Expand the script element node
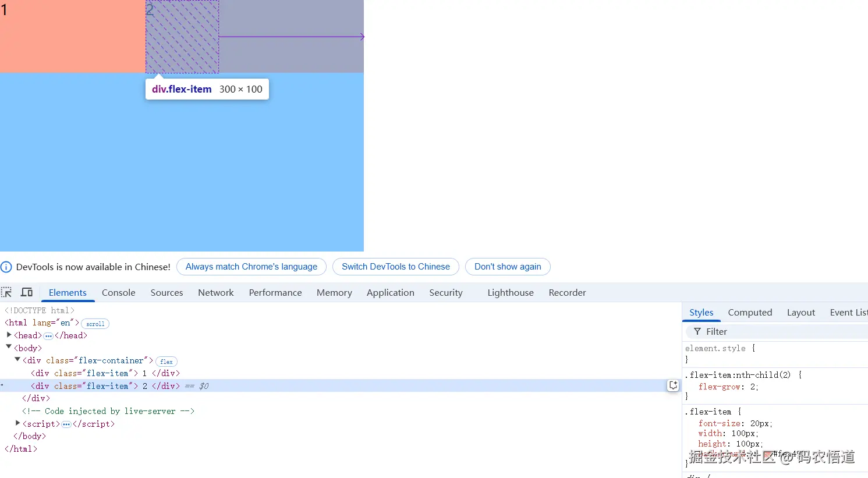 pos(17,423)
